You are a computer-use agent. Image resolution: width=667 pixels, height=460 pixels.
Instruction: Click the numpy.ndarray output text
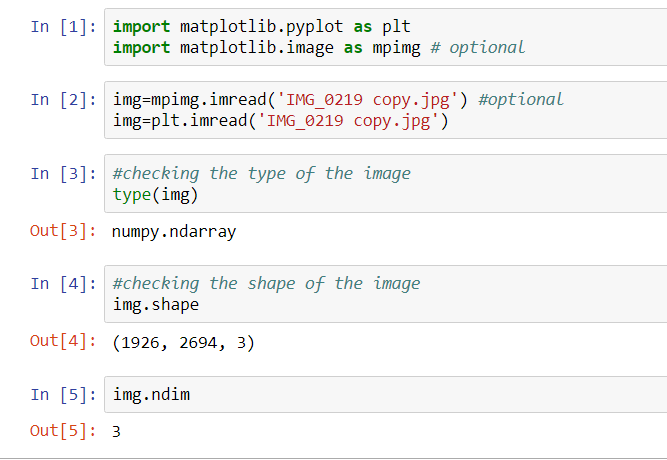[174, 232]
